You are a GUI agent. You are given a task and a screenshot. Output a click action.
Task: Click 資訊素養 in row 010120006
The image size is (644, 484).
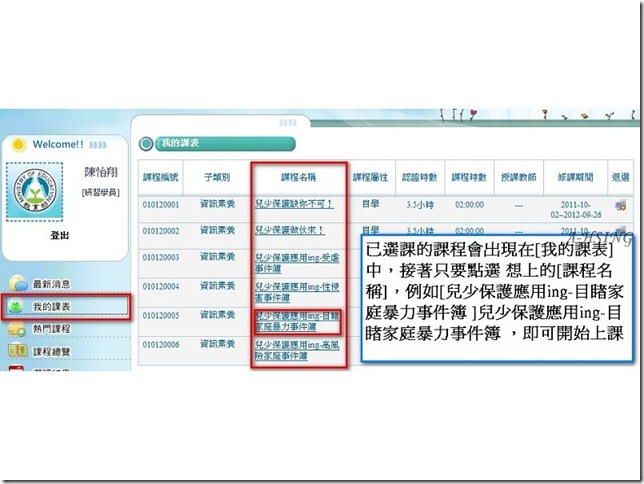[x=217, y=344]
